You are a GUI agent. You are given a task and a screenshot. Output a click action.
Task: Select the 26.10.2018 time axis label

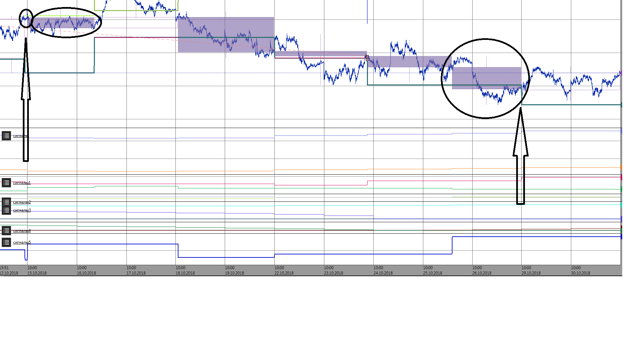click(482, 273)
